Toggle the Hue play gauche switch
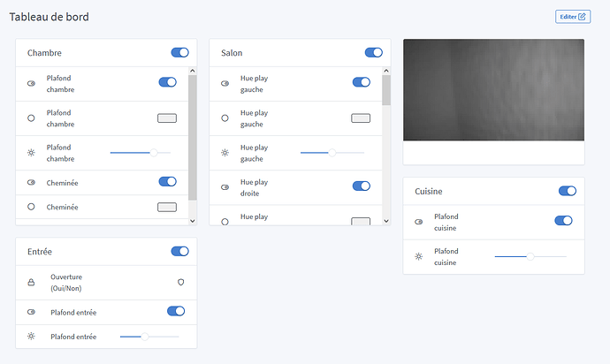The width and height of the screenshot is (610, 364). [362, 82]
